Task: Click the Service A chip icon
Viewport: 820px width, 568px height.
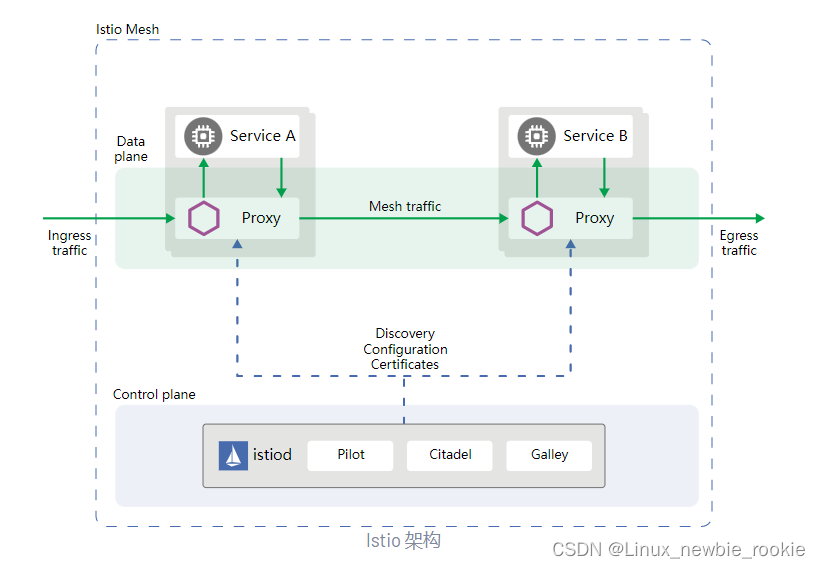Action: (x=203, y=136)
